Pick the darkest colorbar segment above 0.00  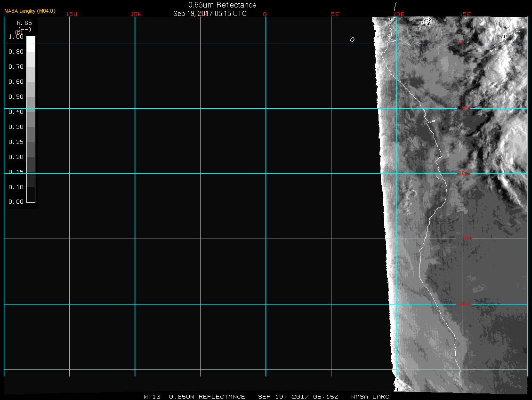point(31,194)
